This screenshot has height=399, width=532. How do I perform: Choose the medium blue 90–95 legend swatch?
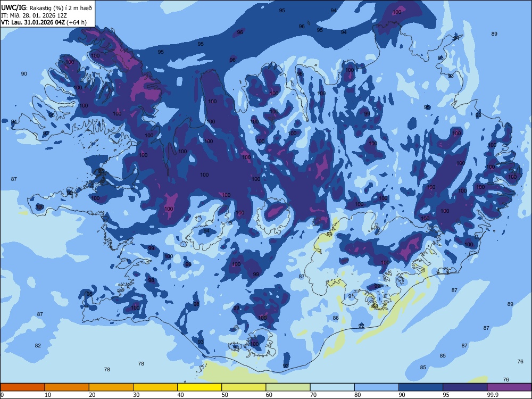pyautogui.click(x=421, y=387)
